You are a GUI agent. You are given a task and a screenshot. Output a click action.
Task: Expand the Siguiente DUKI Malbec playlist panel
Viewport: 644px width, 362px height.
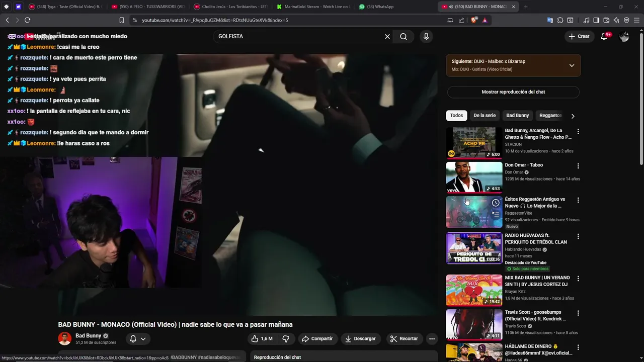click(x=572, y=65)
